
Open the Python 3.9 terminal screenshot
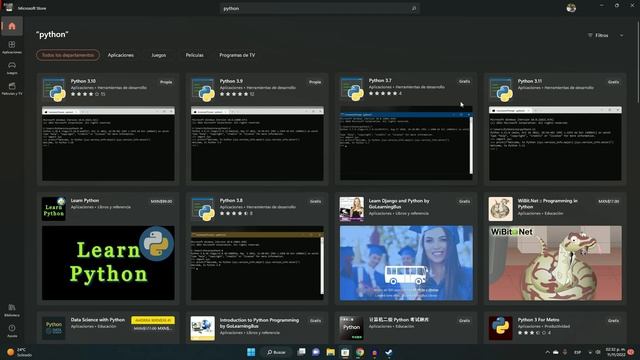257,143
